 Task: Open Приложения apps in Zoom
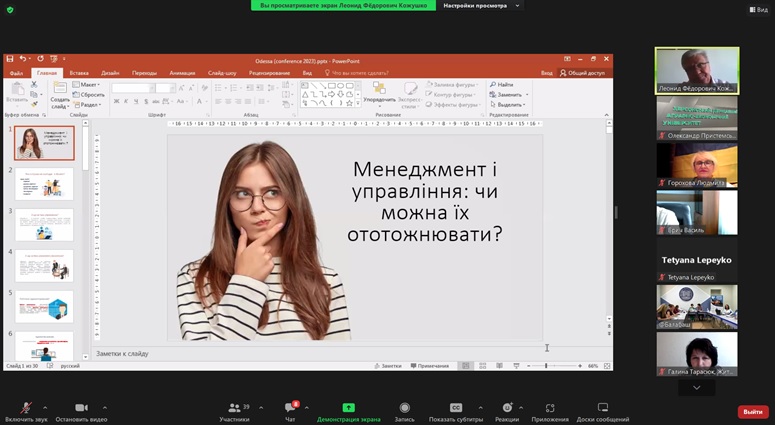pyautogui.click(x=550, y=412)
